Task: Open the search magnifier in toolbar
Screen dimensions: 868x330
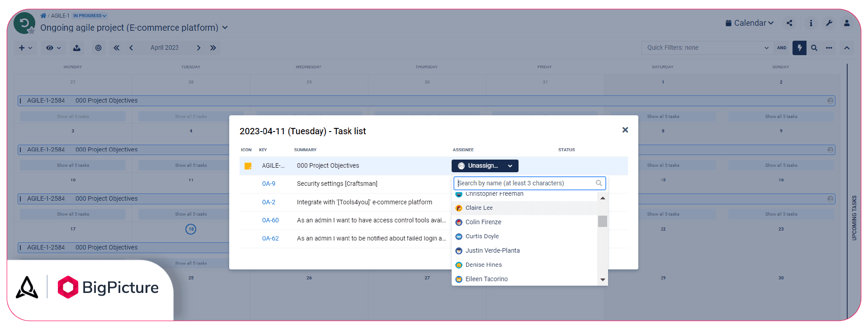Action: [814, 48]
